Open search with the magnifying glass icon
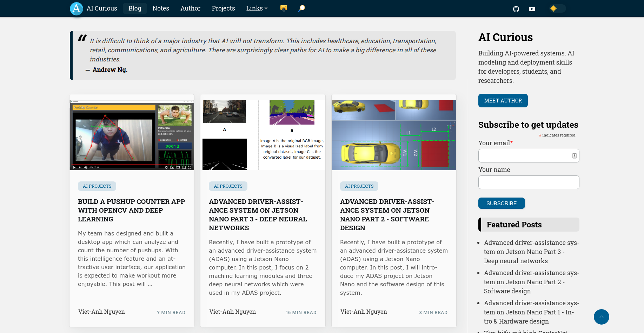 tap(301, 8)
